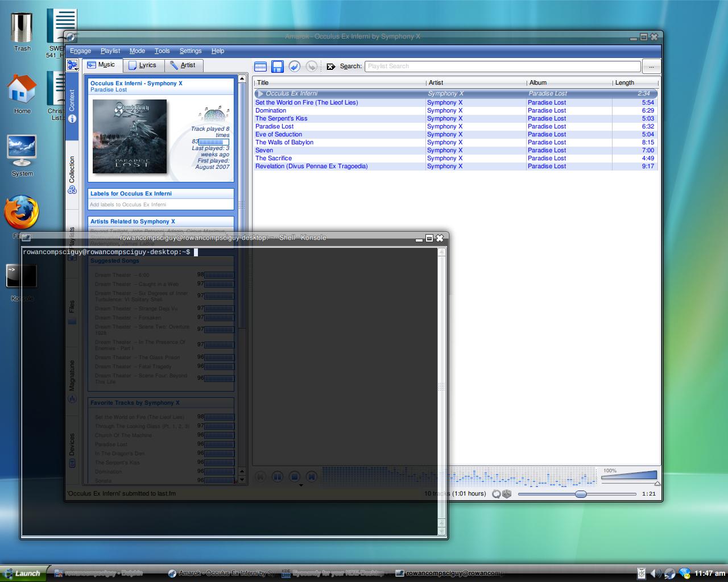Sort playlist by the Title column header
The height and width of the screenshot is (582, 728).
340,83
